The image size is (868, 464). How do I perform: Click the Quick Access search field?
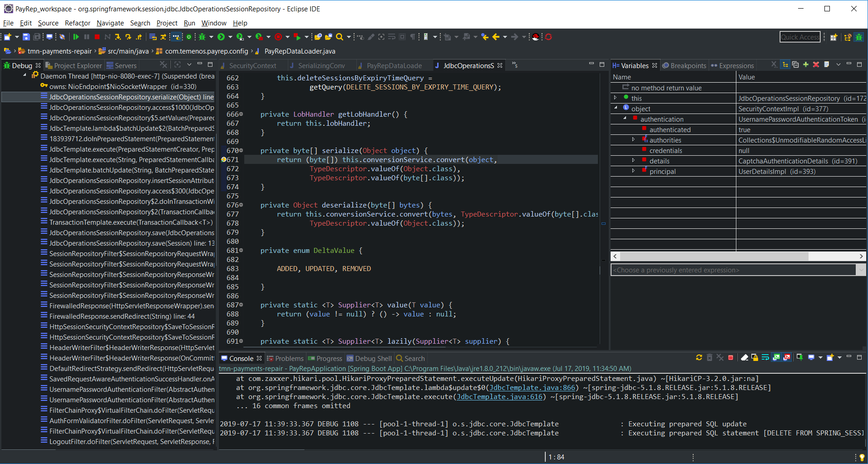click(x=800, y=37)
